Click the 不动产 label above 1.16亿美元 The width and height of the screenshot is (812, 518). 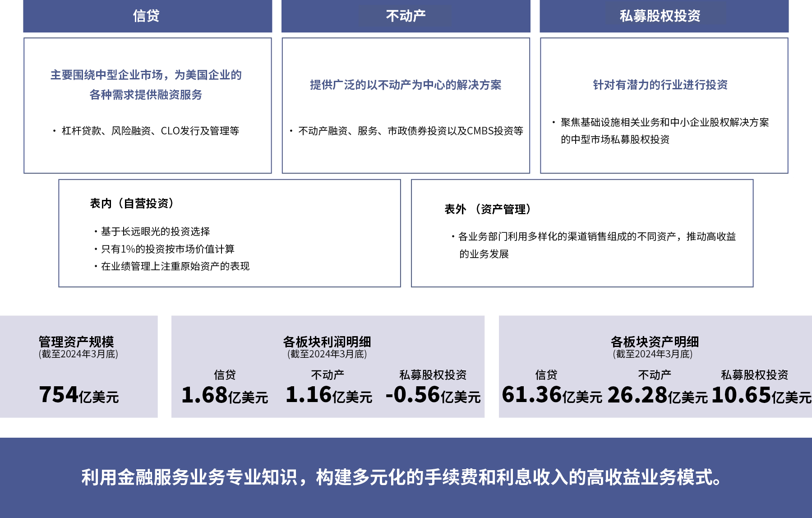328,375
